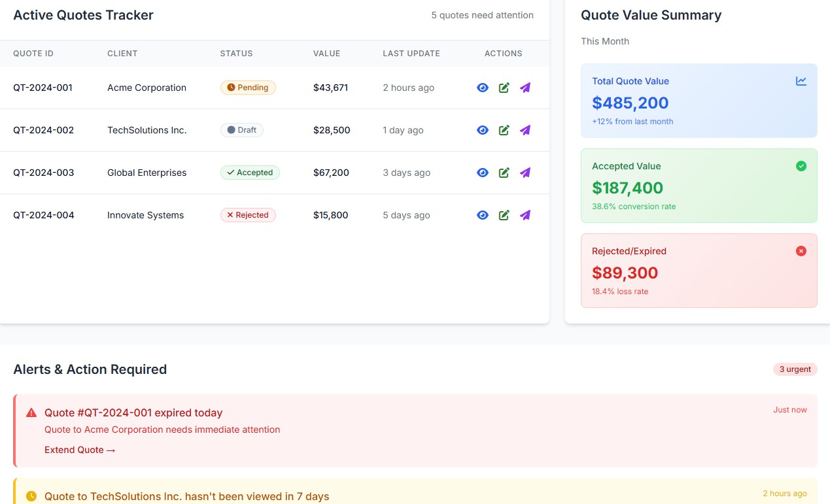The width and height of the screenshot is (830, 504).
Task: Click the 'Just now' alert timestamp
Action: 790,410
